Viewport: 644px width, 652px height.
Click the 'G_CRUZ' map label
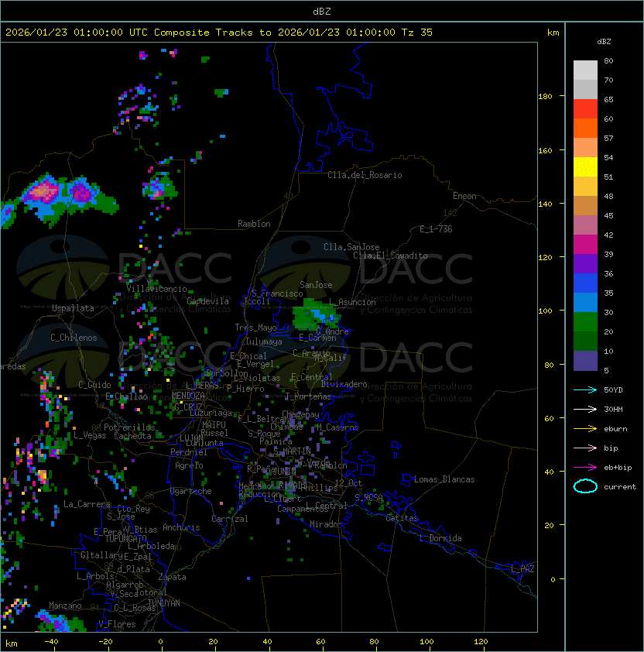[x=188, y=407]
